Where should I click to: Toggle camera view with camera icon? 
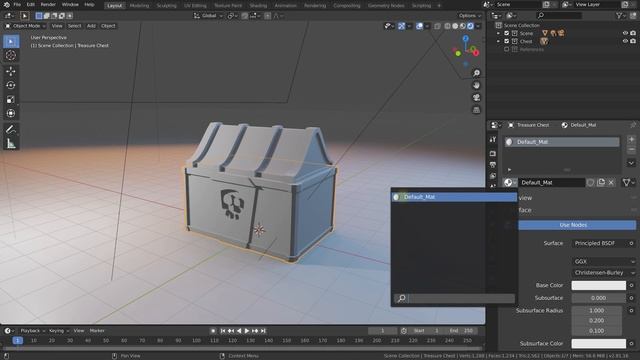coord(476,98)
